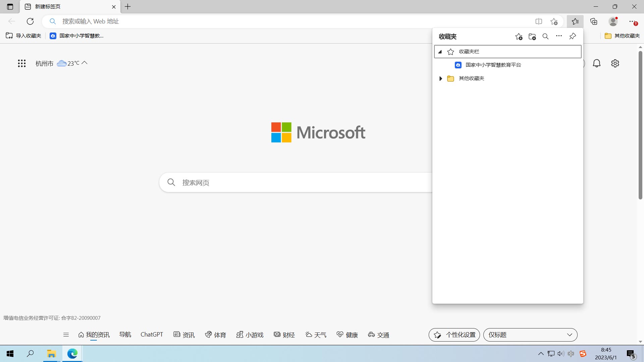
Task: Expand the 其他收藏夹 folder in panel
Action: [441, 78]
